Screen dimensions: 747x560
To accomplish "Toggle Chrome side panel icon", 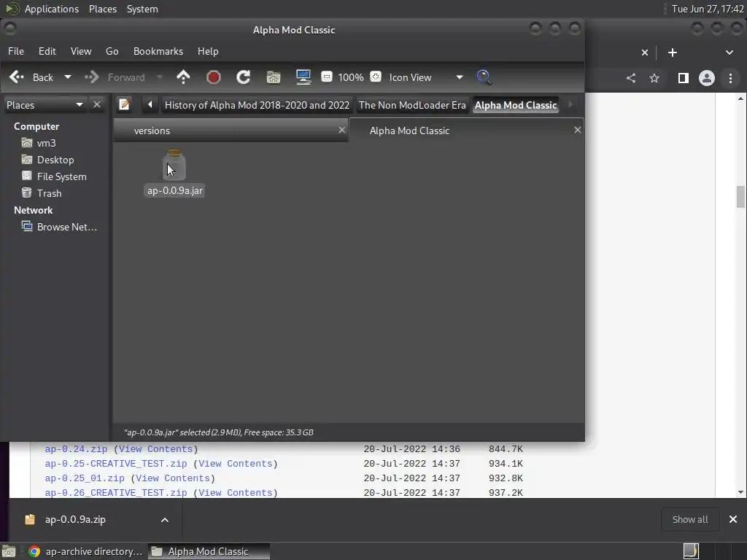I will coord(683,78).
